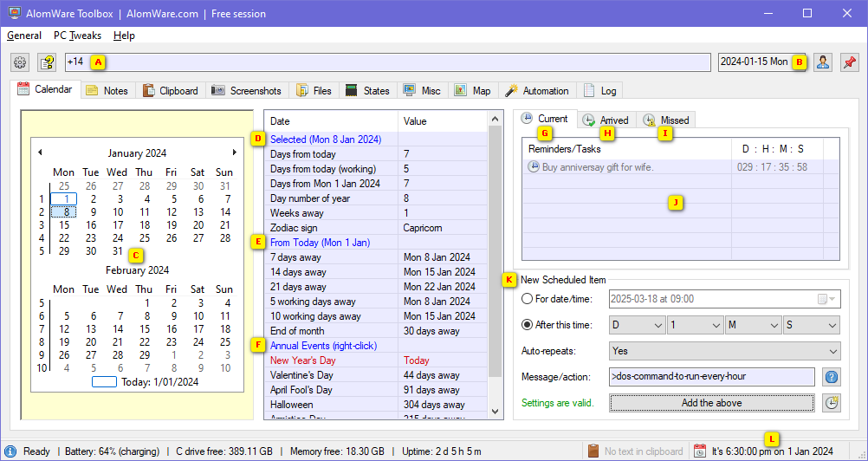Click the user profile icon near date
The image size is (868, 461).
tap(822, 62)
